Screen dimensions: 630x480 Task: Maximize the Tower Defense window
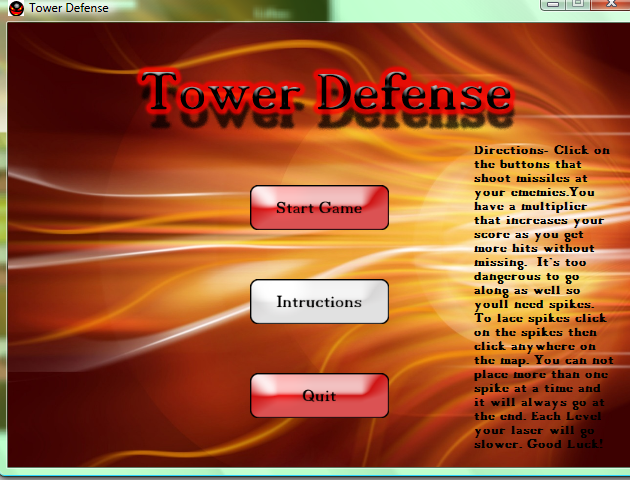tap(578, 4)
